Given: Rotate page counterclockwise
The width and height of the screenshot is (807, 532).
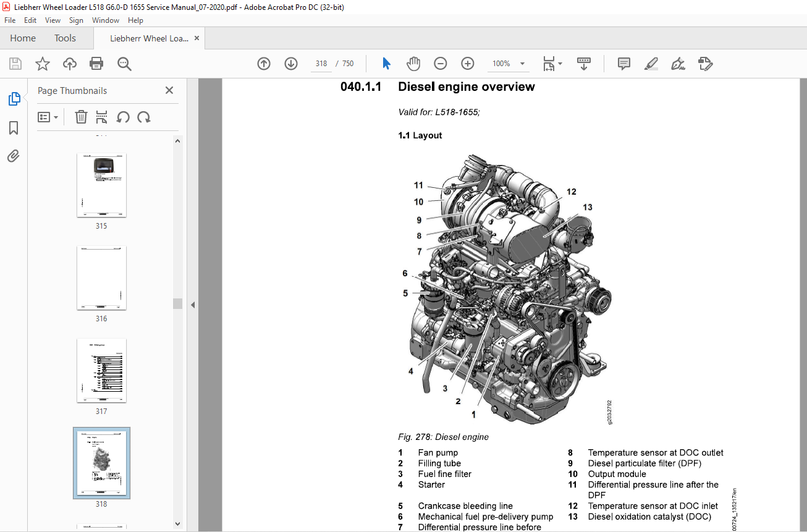Looking at the screenshot, I should coord(123,117).
